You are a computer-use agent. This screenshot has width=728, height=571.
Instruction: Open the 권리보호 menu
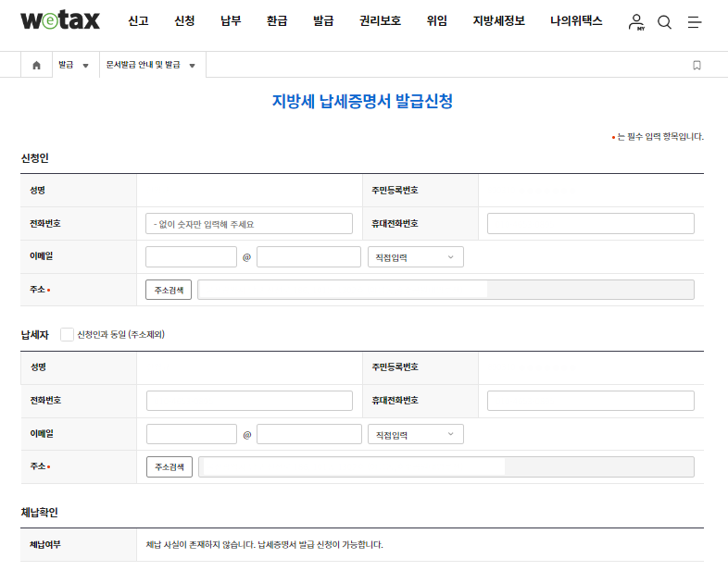381,21
